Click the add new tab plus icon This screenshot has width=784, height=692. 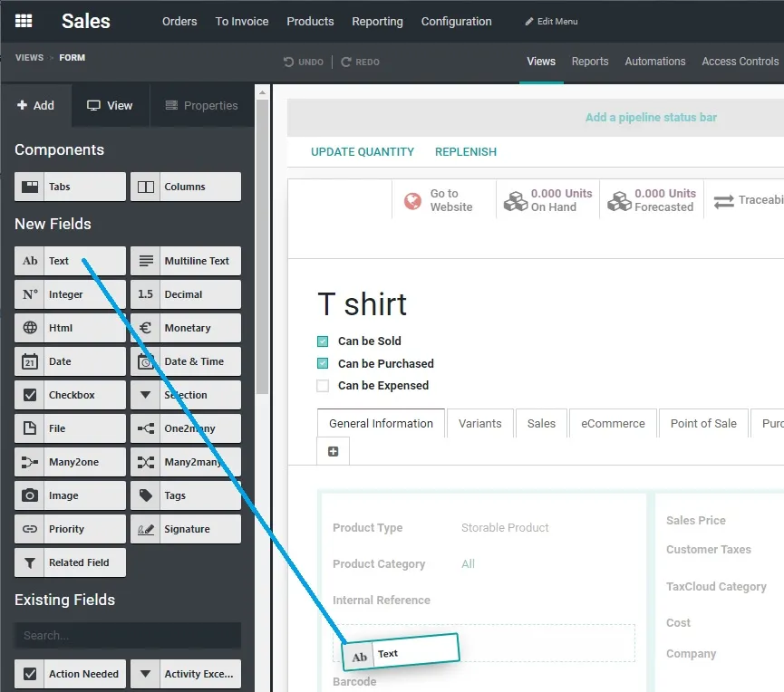click(333, 451)
